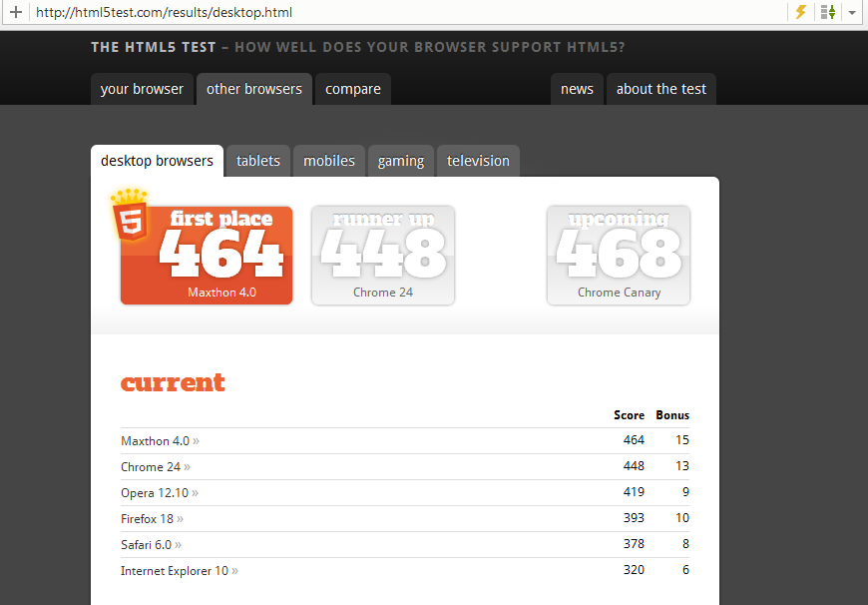868x605 pixels.
Task: Open a new tab with plus icon
Action: [x=16, y=12]
